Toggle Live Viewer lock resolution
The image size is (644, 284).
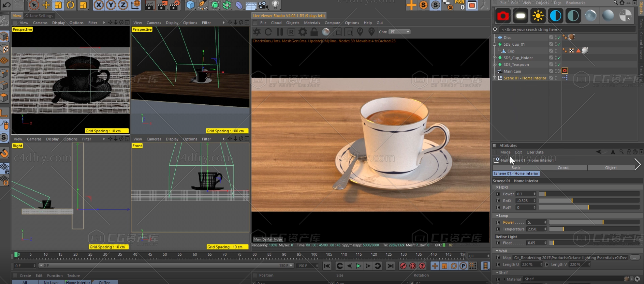point(314,32)
